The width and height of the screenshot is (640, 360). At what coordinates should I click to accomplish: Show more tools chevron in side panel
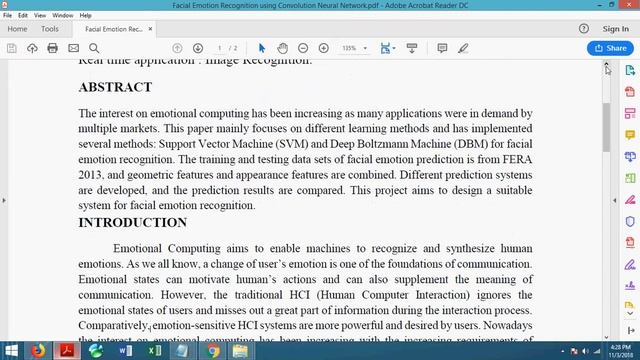coord(630,314)
